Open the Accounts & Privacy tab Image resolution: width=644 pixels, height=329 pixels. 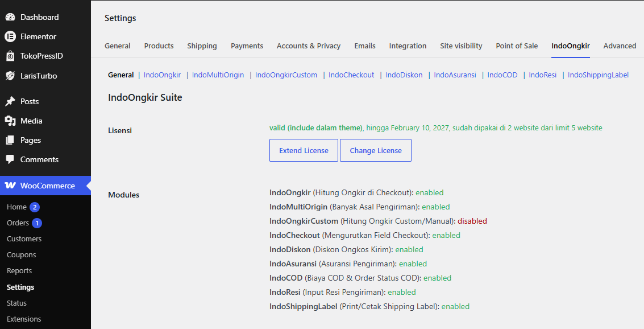pos(309,46)
